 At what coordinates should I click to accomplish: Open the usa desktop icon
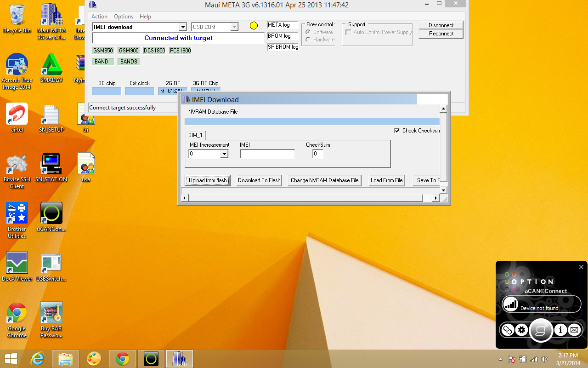coord(86,167)
